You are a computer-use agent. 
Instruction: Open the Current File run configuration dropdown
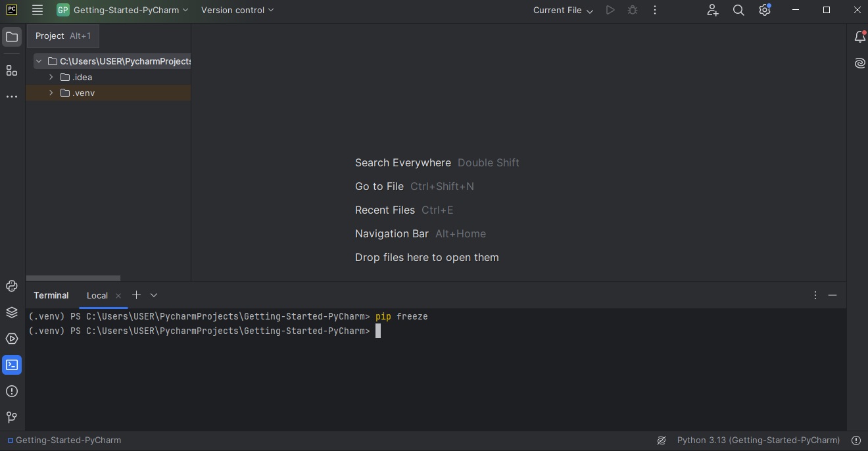pyautogui.click(x=563, y=10)
